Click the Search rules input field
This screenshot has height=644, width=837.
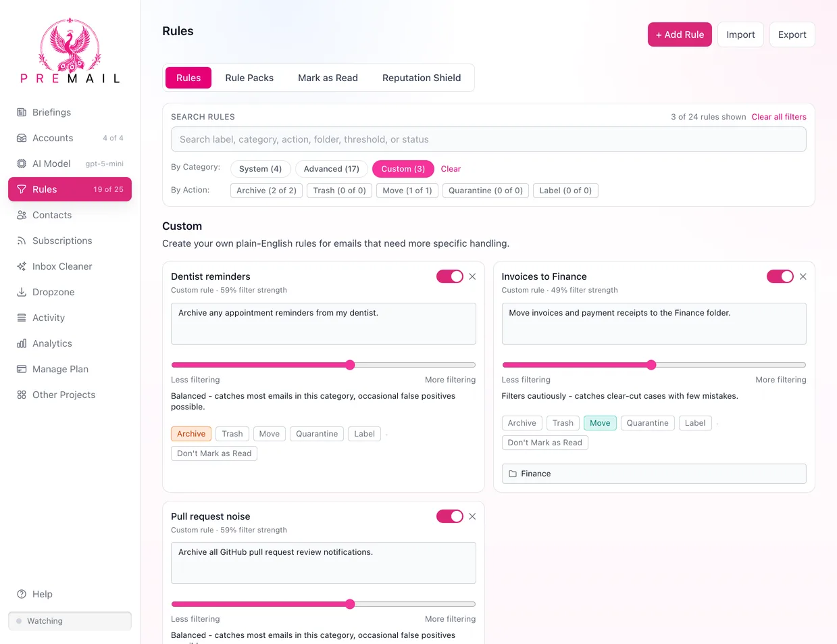488,139
